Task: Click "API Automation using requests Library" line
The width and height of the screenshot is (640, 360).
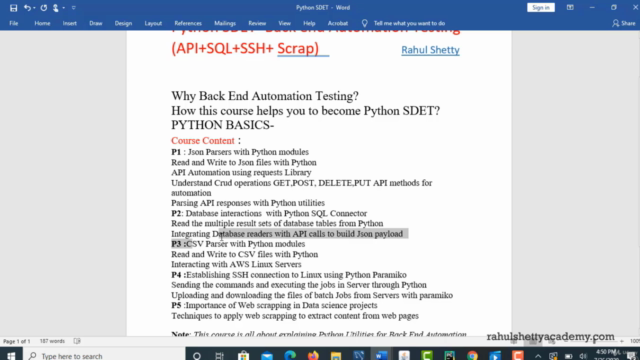Action: 241,172
